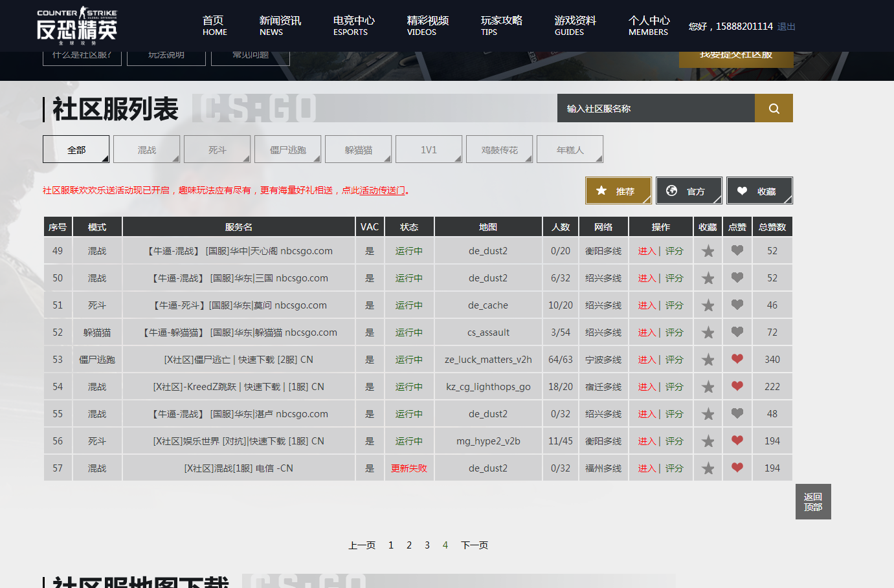894x588 pixels.
Task: Jump to page 3 of the server list
Action: (427, 545)
